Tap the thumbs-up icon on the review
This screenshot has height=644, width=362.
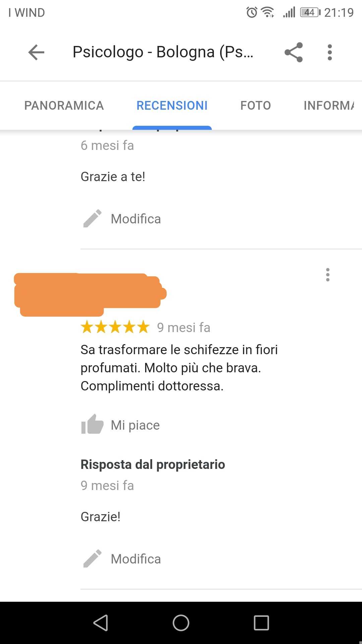pos(92,424)
